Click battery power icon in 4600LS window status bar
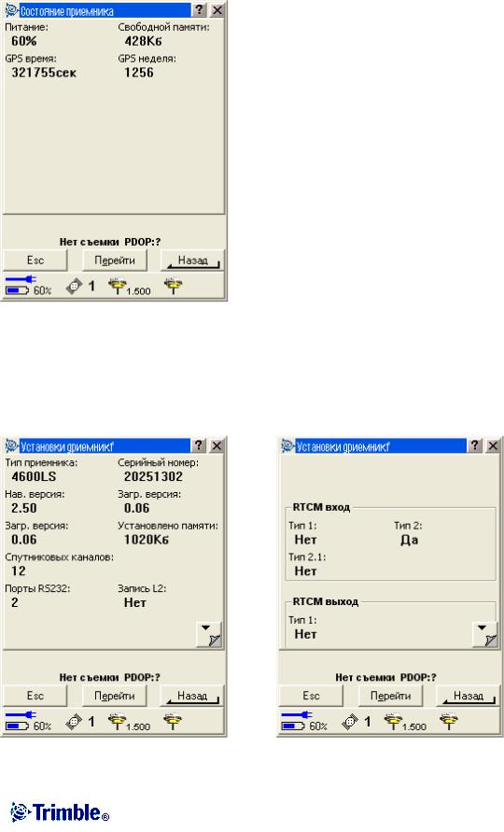The width and height of the screenshot is (504, 832). 21,721
